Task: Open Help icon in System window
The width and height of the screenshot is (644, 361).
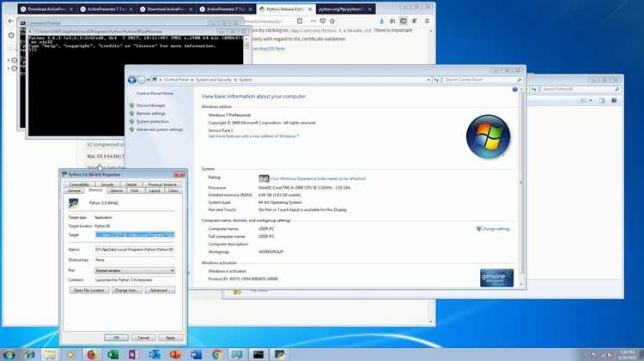Action: click(514, 89)
